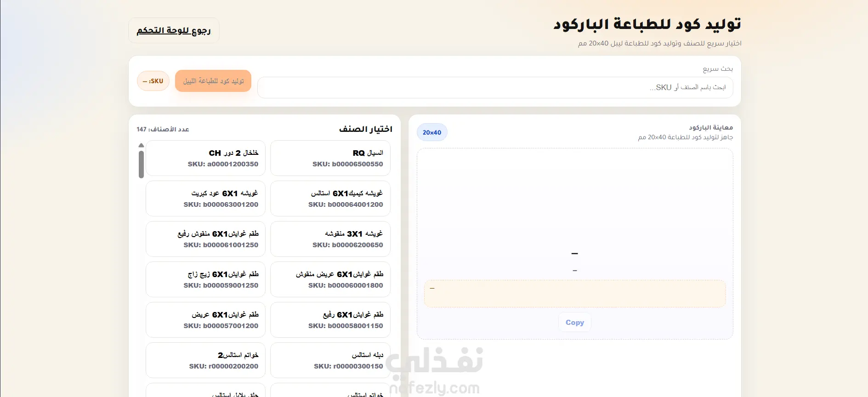Click the جاهز لتوليد كود للطباعة 20x40 مم text
The height and width of the screenshot is (397, 868).
coord(686,137)
